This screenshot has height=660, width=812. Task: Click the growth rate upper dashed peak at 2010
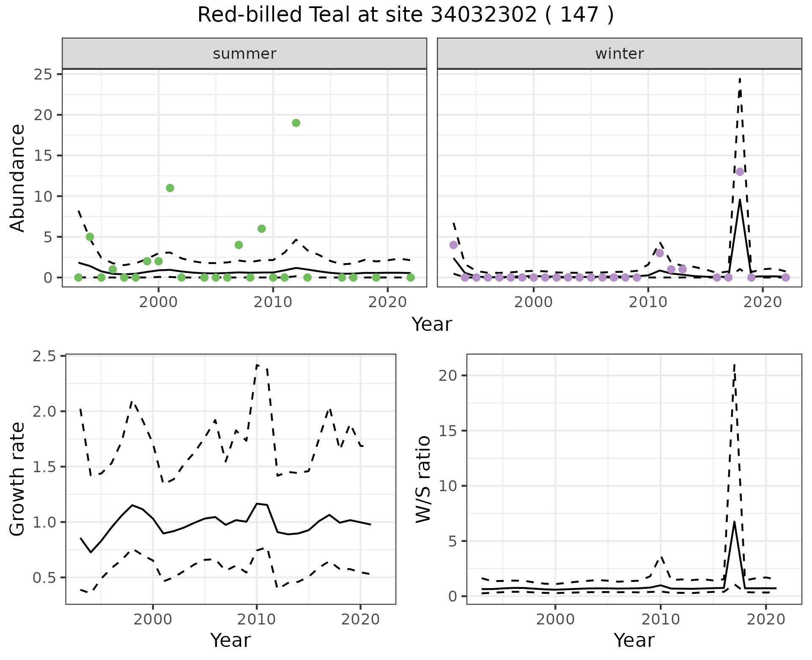[x=257, y=365]
